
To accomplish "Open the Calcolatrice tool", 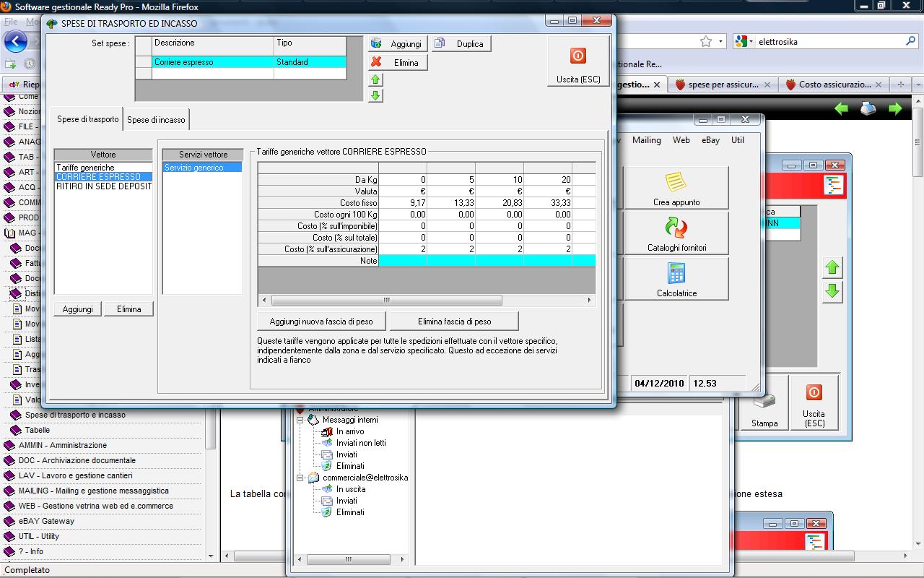I will click(676, 279).
